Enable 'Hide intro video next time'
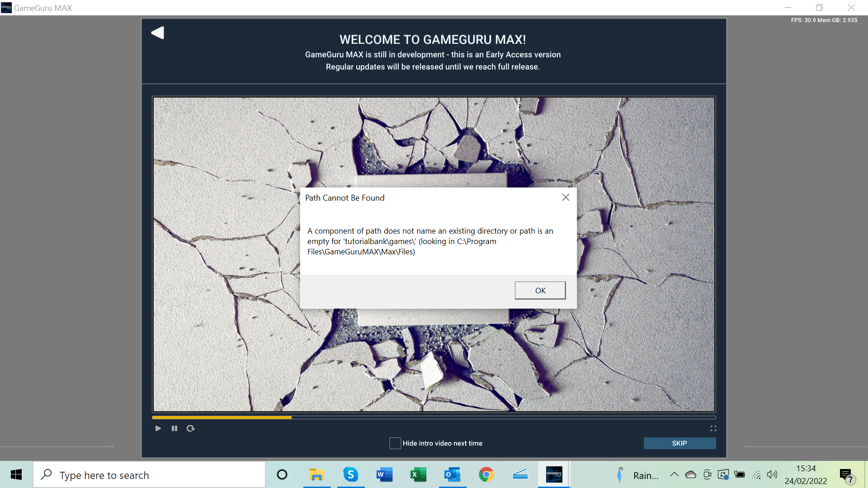 tap(395, 443)
